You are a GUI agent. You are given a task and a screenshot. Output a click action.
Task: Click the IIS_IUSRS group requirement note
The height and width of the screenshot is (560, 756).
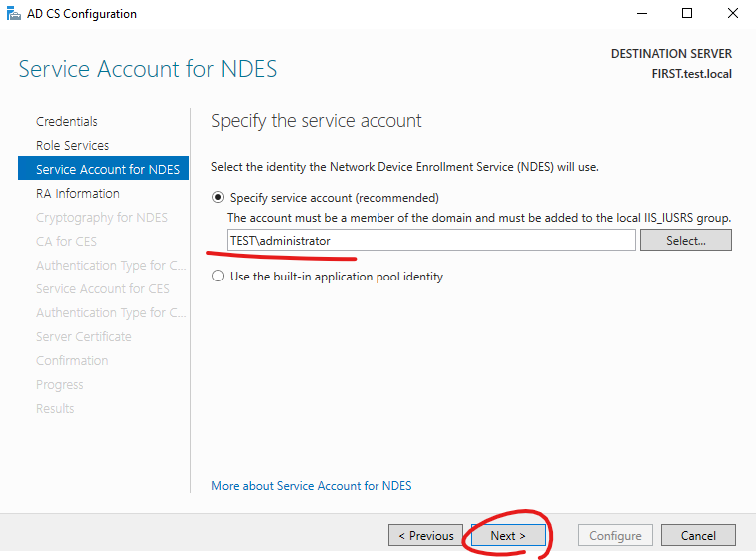pyautogui.click(x=478, y=218)
